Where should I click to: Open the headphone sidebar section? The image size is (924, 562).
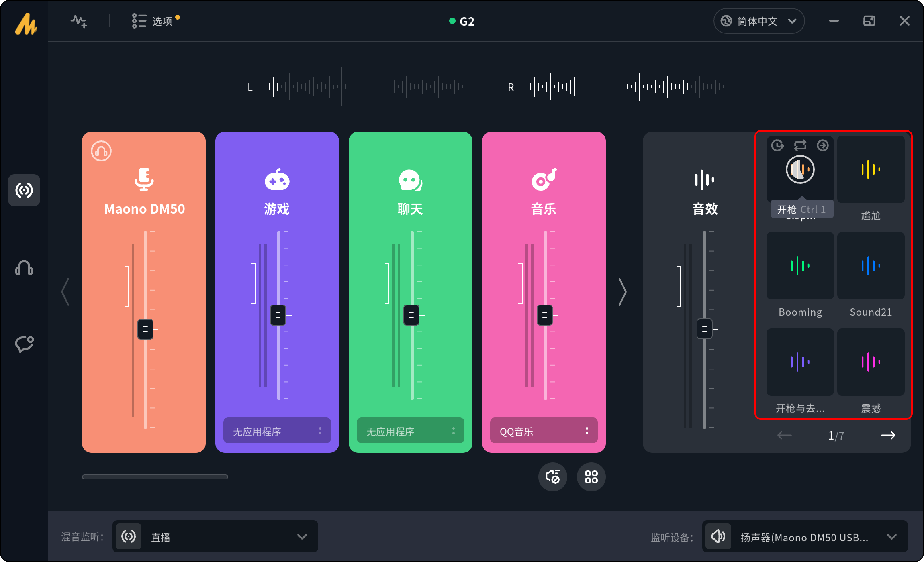pyautogui.click(x=24, y=267)
